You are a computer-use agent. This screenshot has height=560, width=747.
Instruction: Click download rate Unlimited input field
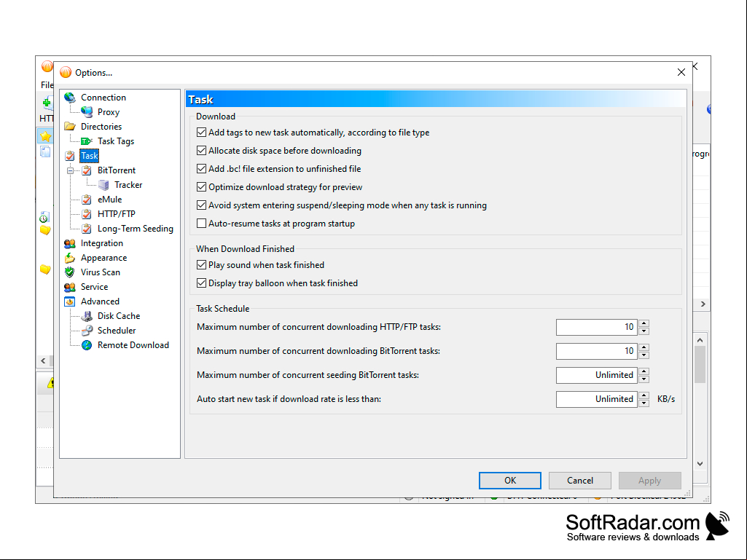pos(596,399)
